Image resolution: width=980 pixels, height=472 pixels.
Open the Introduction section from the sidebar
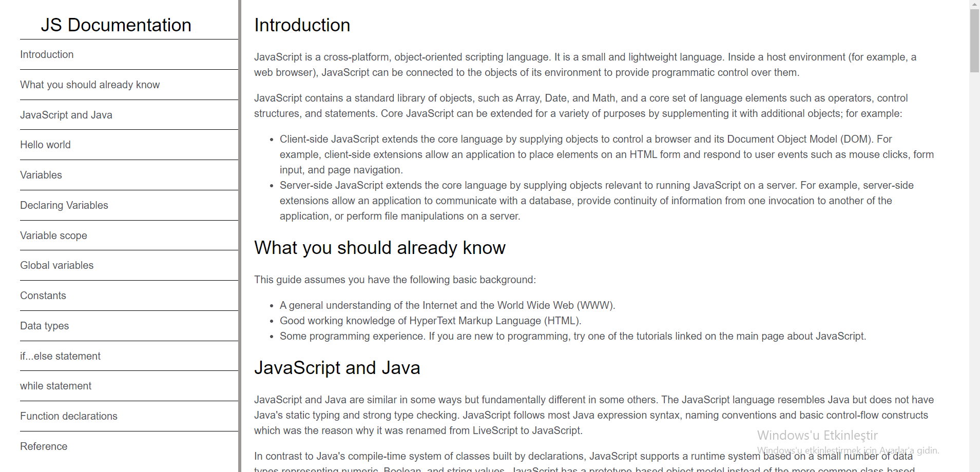pyautogui.click(x=47, y=54)
